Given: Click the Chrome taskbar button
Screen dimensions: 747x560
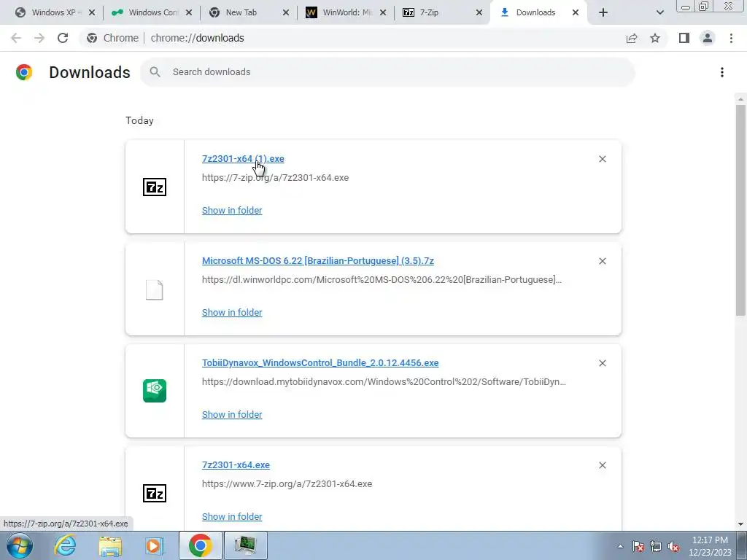Looking at the screenshot, I should (x=200, y=545).
